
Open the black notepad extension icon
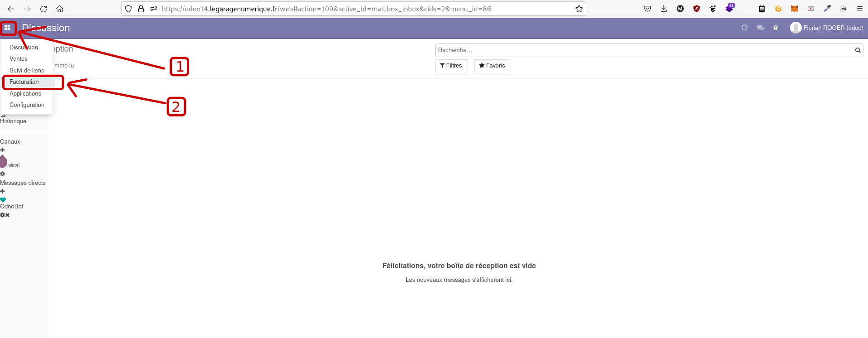pyautogui.click(x=762, y=9)
